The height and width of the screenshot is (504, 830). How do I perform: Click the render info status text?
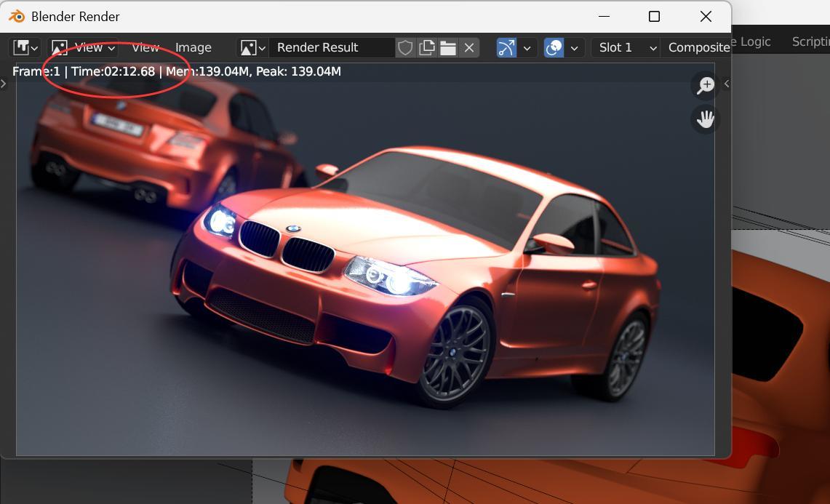[176, 71]
